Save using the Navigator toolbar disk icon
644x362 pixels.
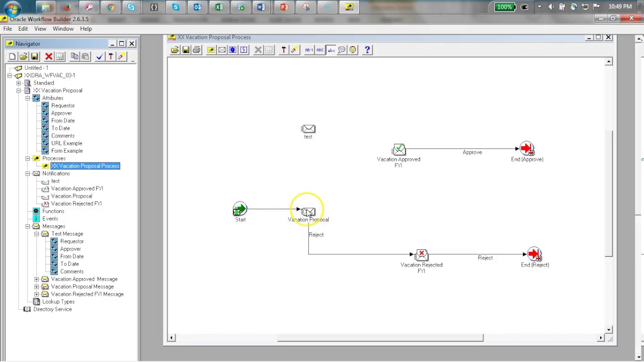tap(35, 57)
